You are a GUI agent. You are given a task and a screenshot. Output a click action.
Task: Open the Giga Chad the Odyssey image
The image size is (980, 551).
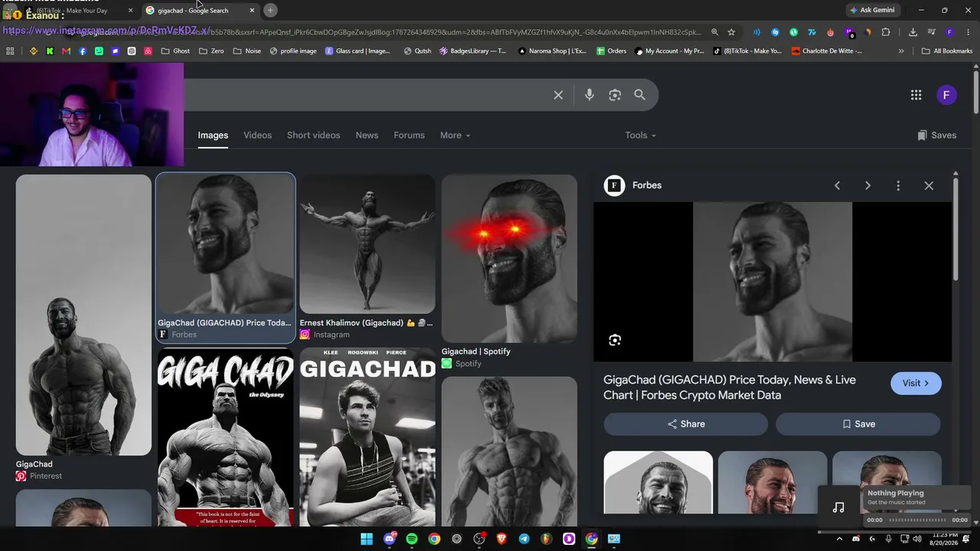pos(225,438)
